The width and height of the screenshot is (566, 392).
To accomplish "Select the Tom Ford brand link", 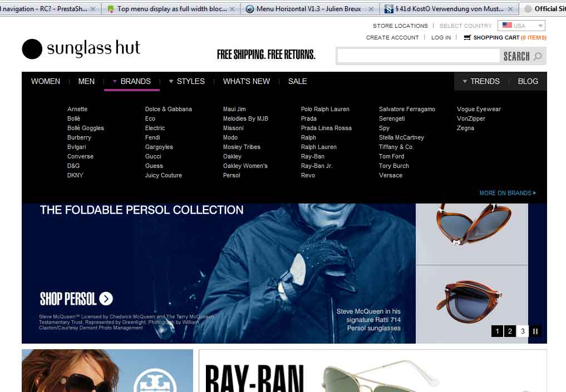I will (391, 156).
